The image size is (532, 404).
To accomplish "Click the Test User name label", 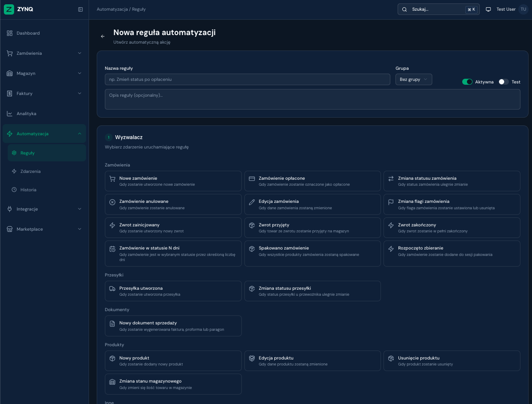I will coord(506,9).
